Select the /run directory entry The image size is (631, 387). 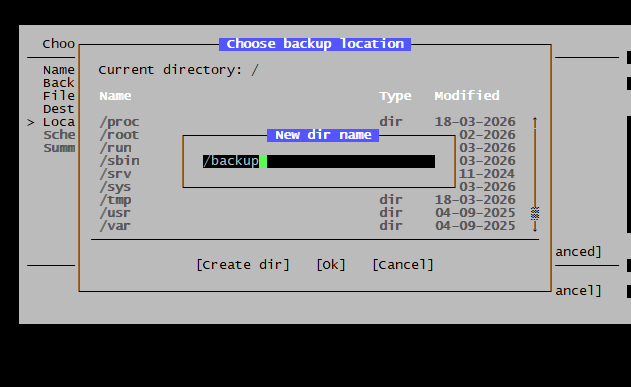(x=115, y=148)
